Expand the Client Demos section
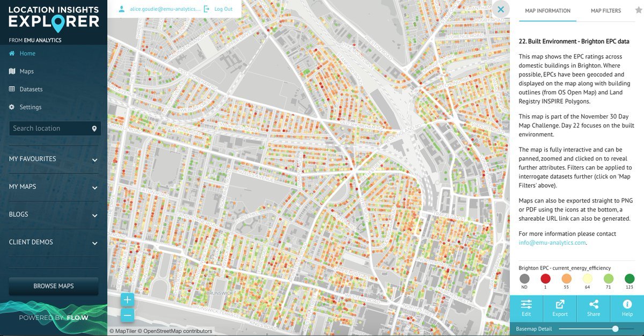 (94, 243)
